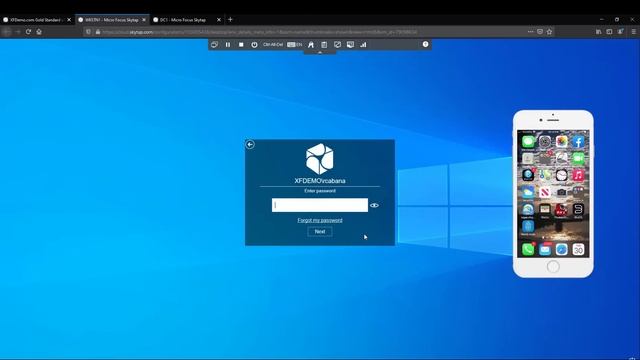Open the browser hamburger menu
Screen dimensions: 640x360
(x=633, y=31)
